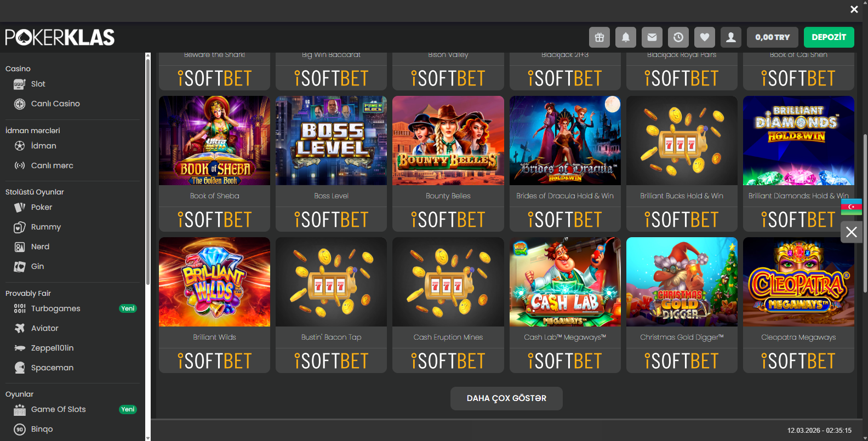Viewport: 868px width, 441px height.
Task: Dismiss the floating widget below the flag
Action: pyautogui.click(x=852, y=232)
